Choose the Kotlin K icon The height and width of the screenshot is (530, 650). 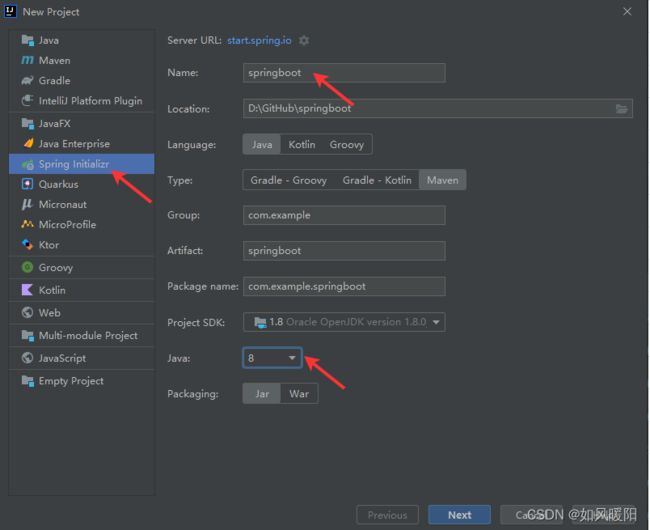[27, 290]
